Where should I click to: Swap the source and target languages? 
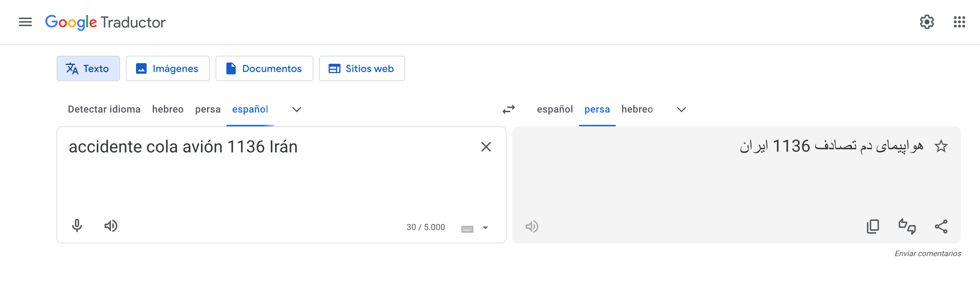508,109
